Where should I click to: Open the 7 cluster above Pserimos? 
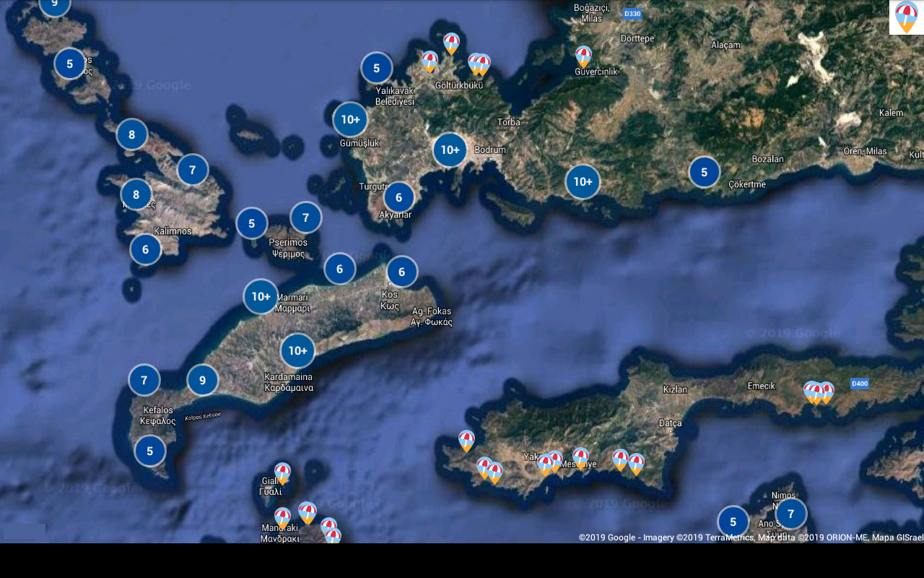tap(305, 217)
